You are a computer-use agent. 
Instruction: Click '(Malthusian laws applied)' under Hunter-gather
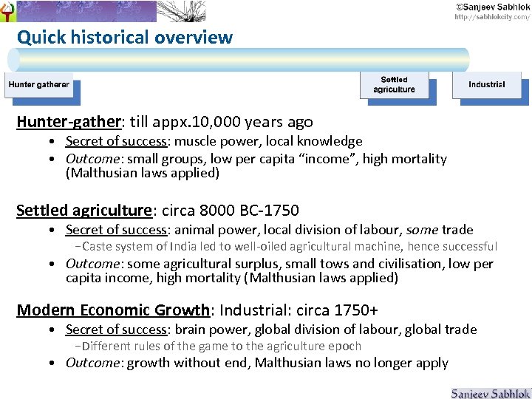(143, 173)
